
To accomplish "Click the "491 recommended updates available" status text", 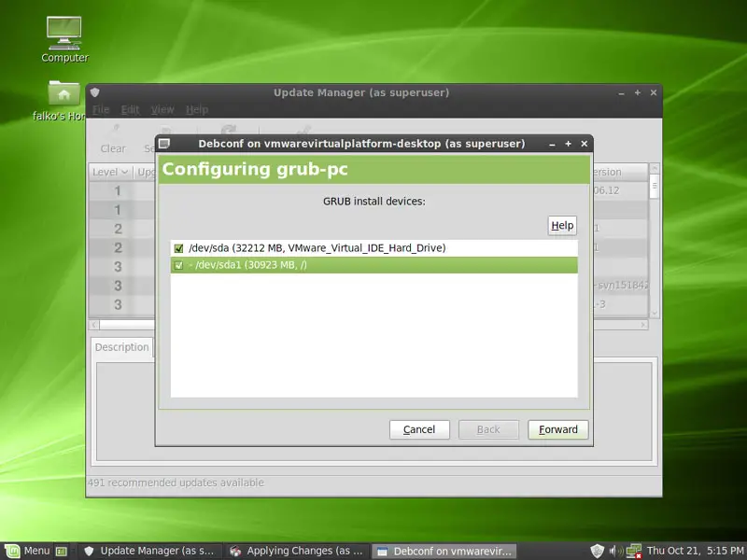I will (176, 483).
